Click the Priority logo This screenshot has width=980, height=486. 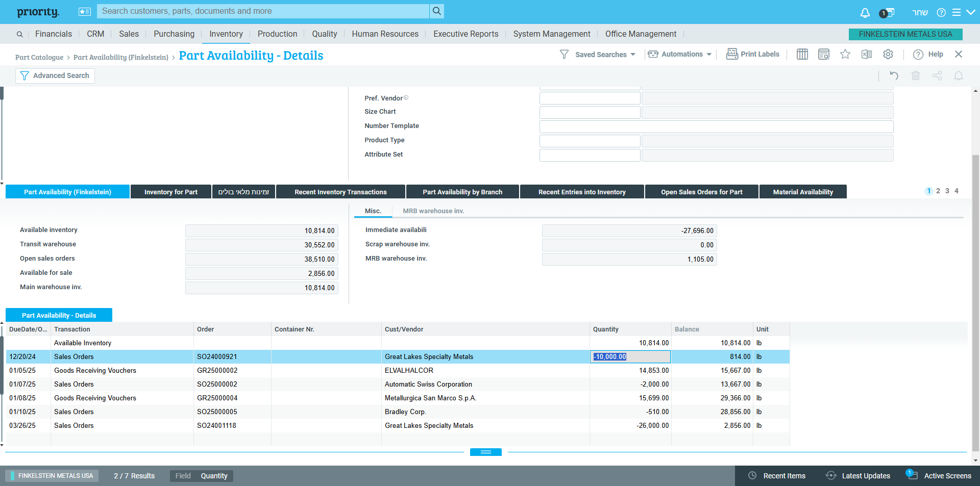pyautogui.click(x=38, y=12)
